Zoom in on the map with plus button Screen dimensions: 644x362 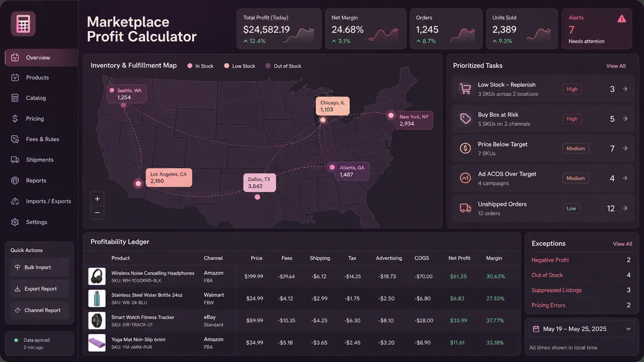97,198
